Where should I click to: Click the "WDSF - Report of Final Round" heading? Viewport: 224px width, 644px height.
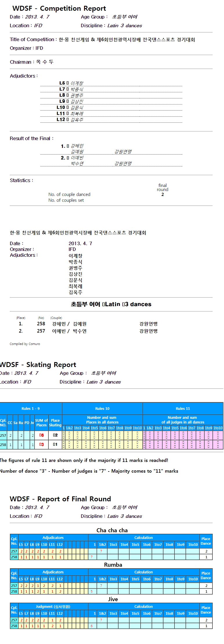60,499
